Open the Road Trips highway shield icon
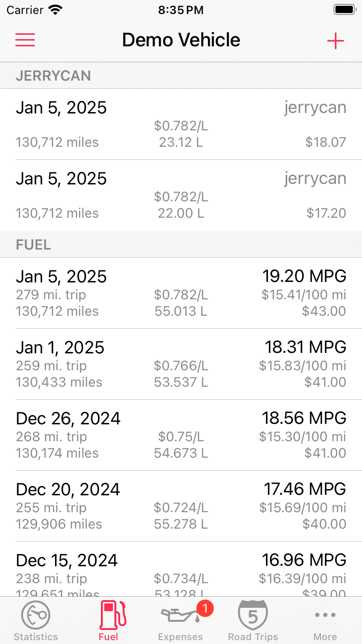 pos(253,615)
